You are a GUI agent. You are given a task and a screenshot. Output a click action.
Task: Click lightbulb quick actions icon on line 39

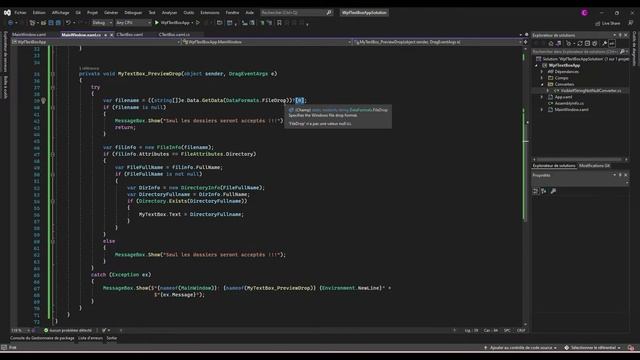[x=43, y=100]
